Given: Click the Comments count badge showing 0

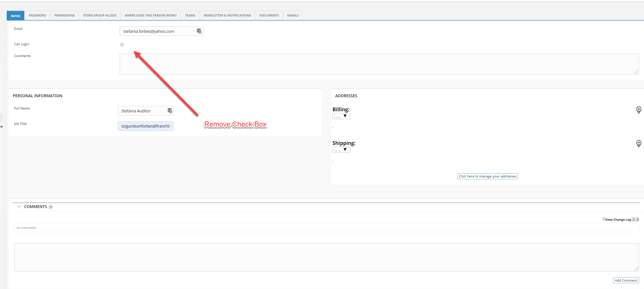Looking at the screenshot, I should 51,207.
